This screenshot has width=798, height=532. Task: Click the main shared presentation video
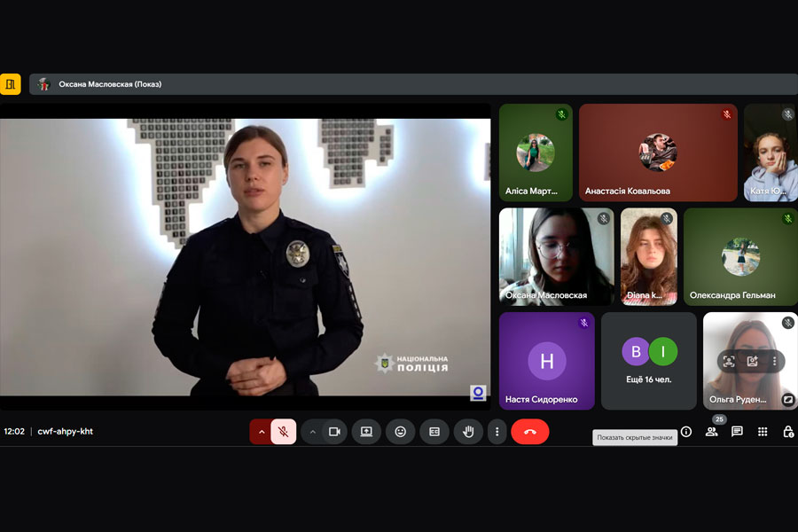coord(246,257)
